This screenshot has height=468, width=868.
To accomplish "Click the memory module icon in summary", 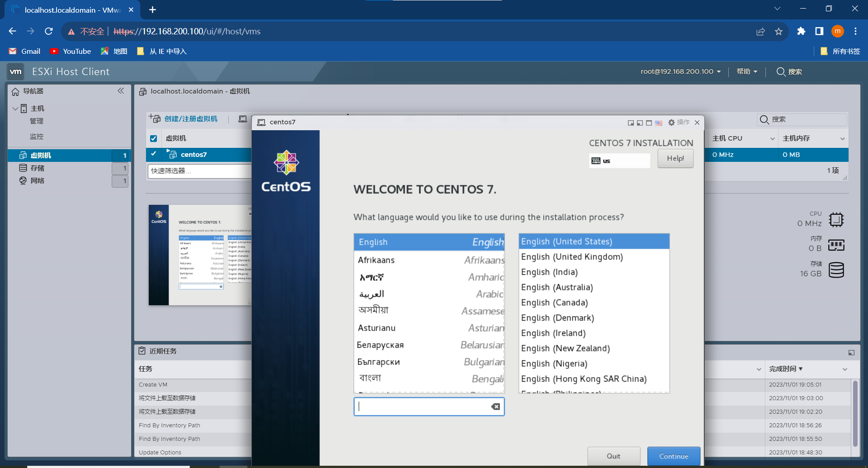I will [836, 245].
